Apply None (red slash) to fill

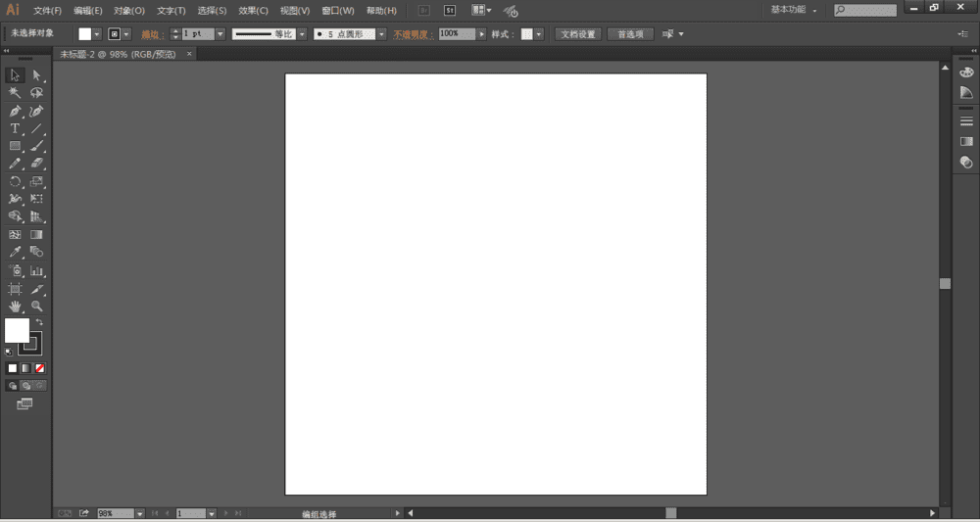(40, 368)
